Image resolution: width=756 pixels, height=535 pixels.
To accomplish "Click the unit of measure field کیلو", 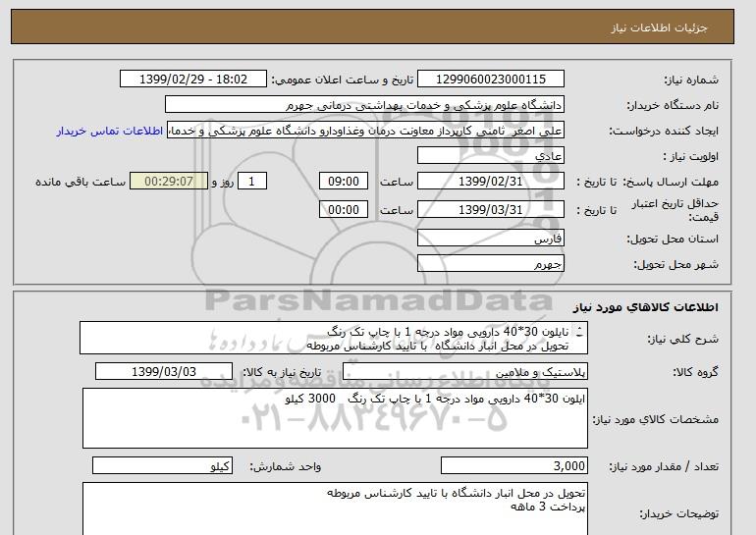I will coord(162,465).
